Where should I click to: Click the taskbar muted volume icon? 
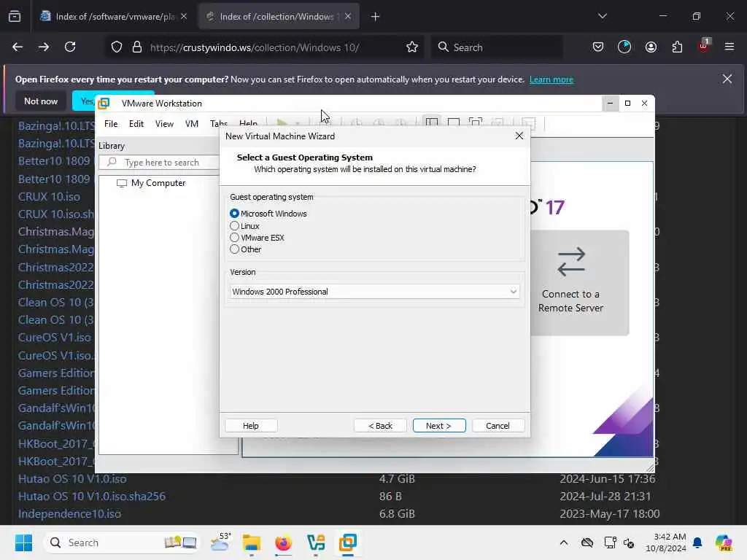[x=629, y=542]
